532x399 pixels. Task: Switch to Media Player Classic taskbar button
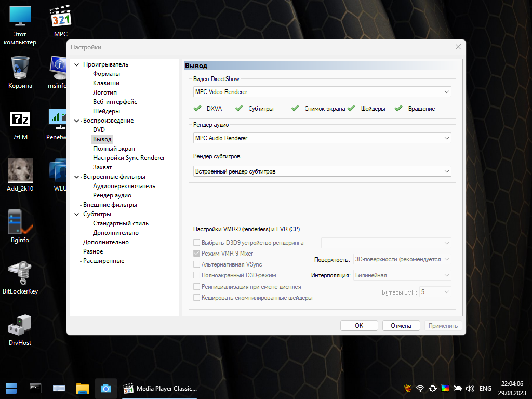(159, 389)
